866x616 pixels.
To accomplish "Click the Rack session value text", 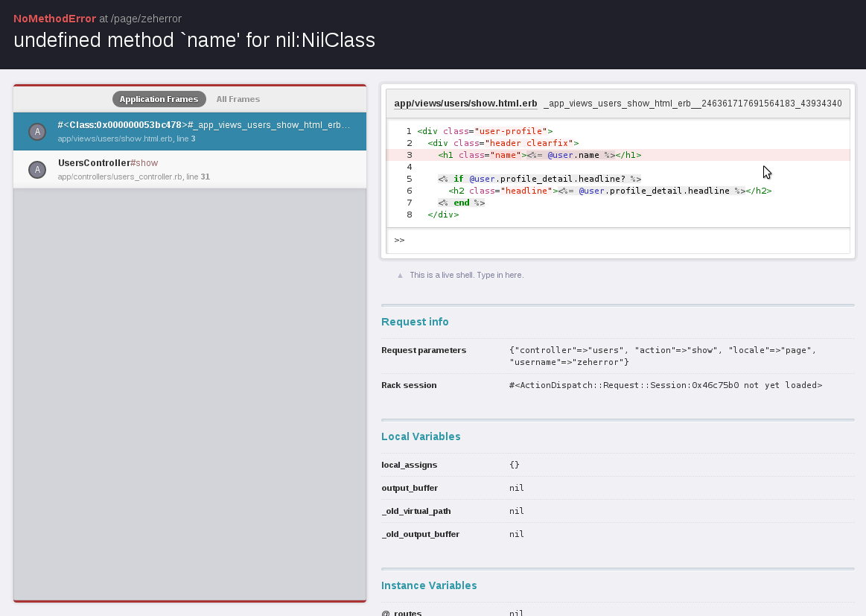I will 666,386.
